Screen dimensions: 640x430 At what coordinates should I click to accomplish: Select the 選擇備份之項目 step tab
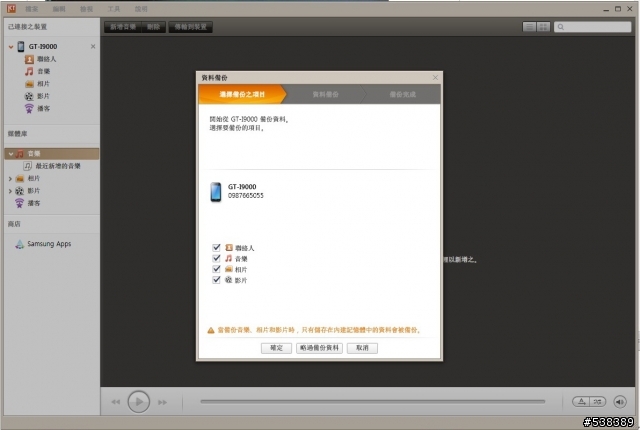242,94
